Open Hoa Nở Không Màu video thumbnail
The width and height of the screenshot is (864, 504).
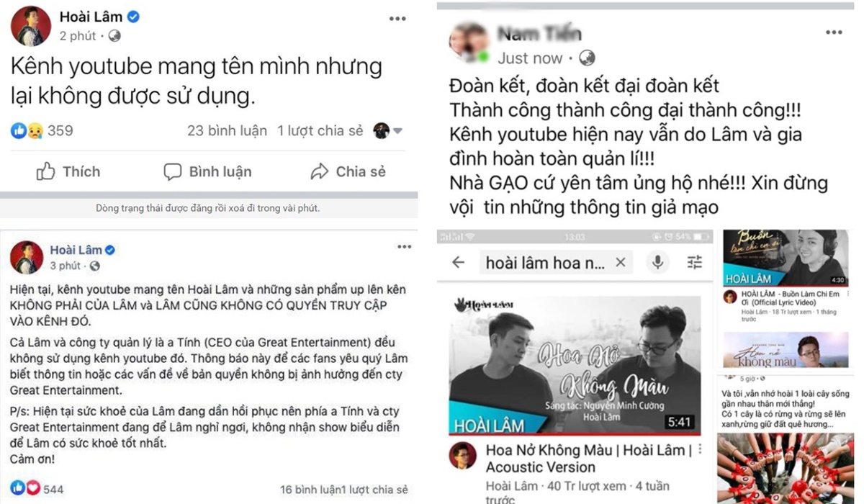pos(575,365)
